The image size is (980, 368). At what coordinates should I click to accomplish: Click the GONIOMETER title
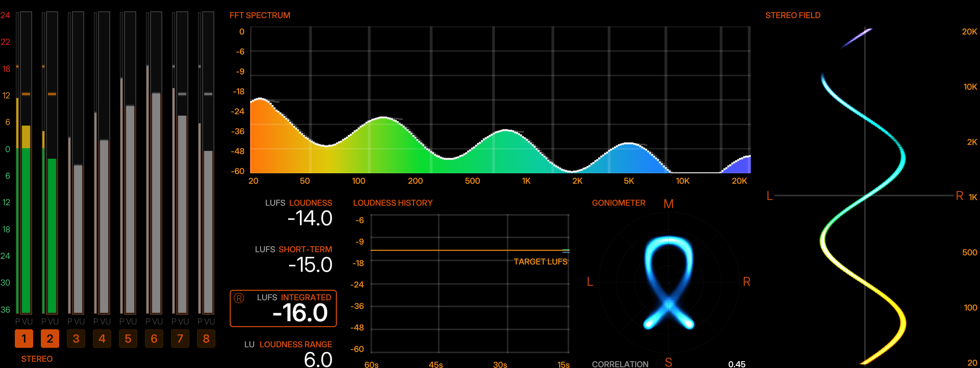(x=619, y=203)
